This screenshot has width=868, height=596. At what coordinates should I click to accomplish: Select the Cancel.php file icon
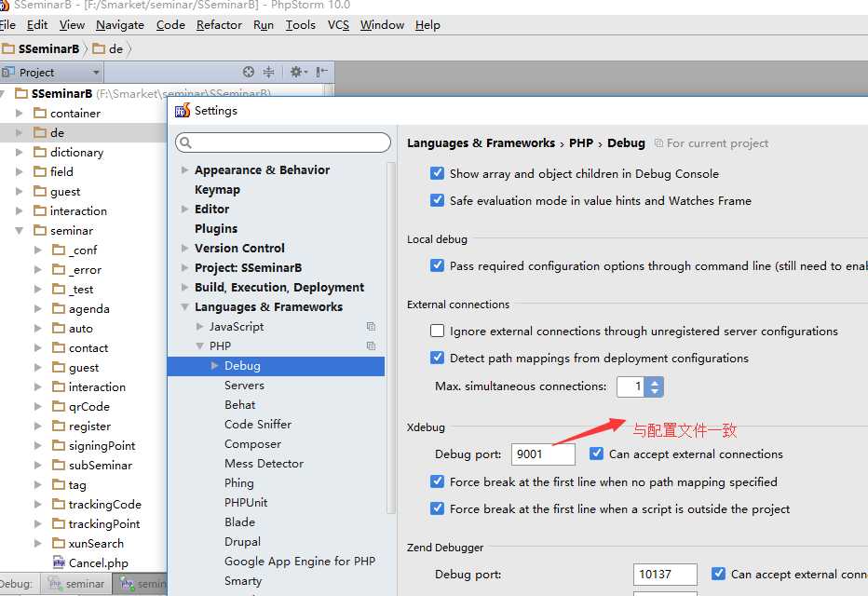[x=59, y=562]
